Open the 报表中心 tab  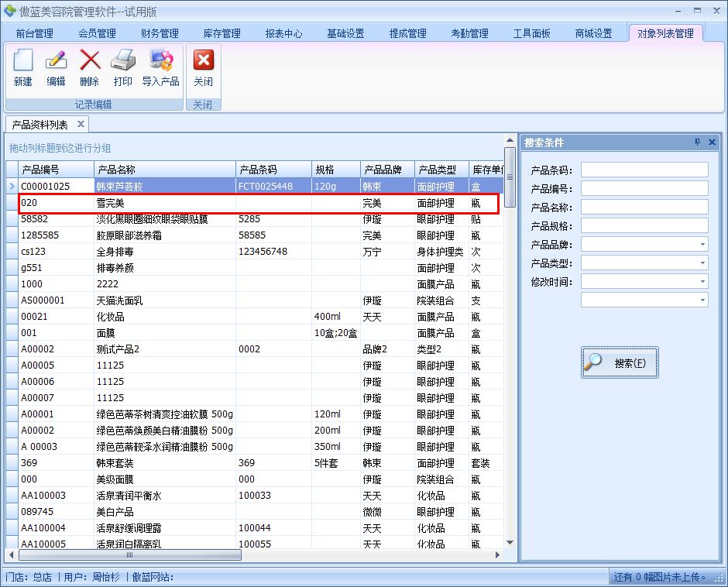tap(283, 33)
